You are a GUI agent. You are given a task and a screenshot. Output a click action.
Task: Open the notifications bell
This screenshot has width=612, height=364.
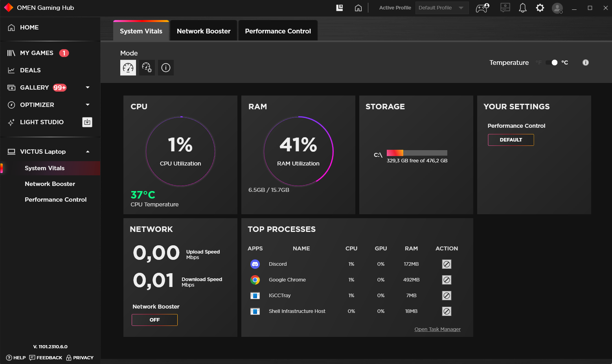click(523, 8)
